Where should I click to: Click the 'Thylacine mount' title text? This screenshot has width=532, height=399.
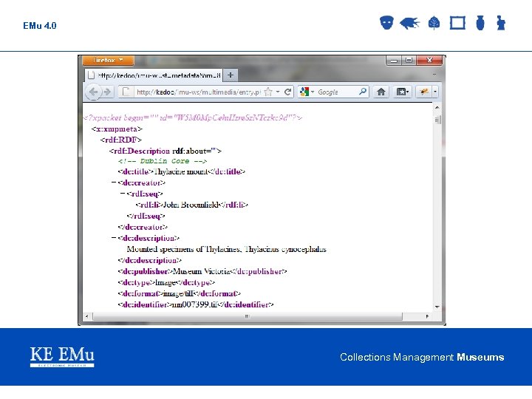pos(181,171)
